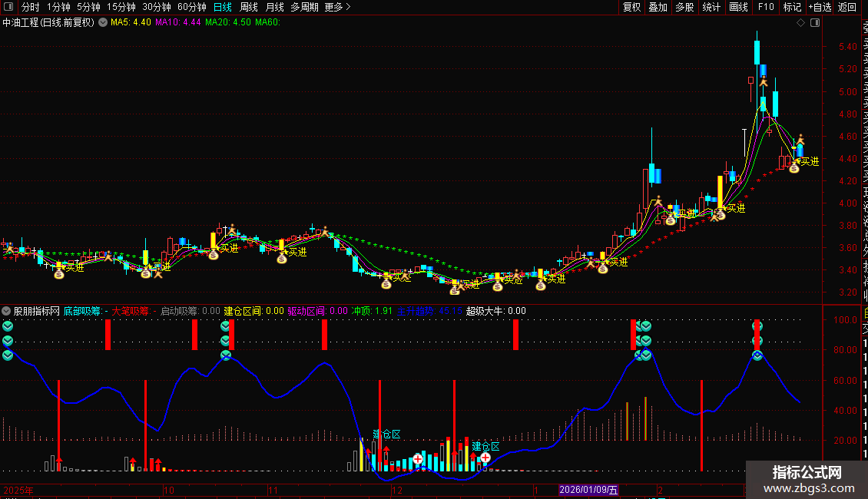Click the 超级大牛: 0.00 label
This screenshot has height=499, width=868.
[x=496, y=311]
